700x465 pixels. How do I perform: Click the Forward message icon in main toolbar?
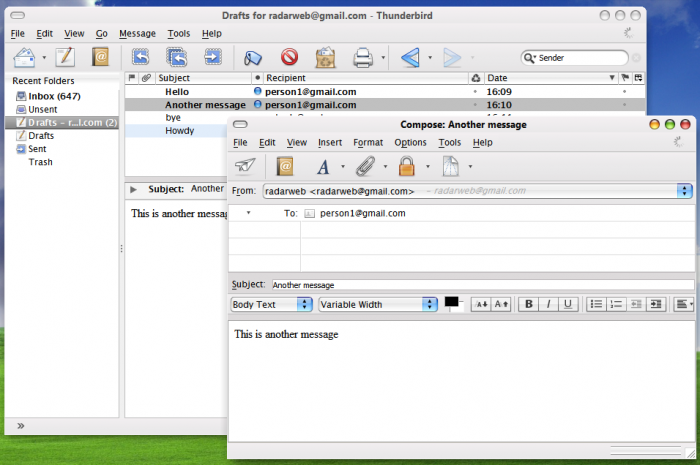212,57
